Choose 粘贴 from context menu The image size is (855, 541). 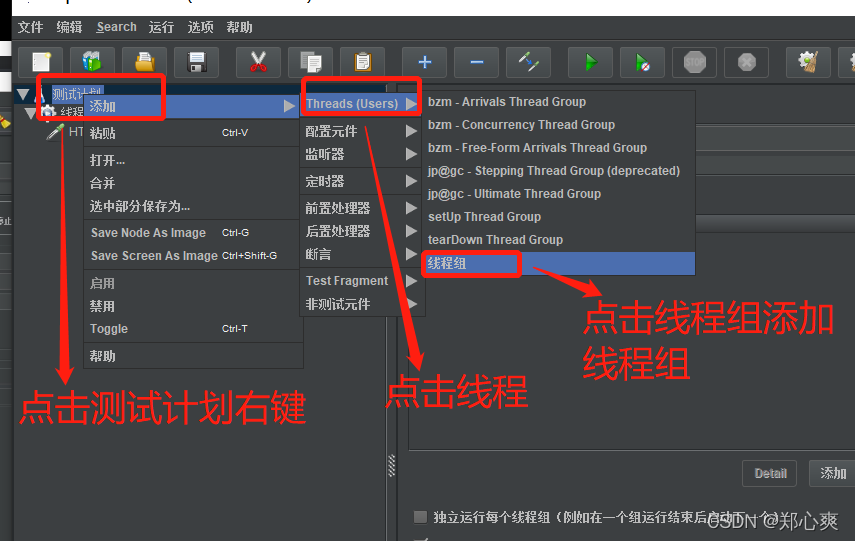[x=192, y=133]
